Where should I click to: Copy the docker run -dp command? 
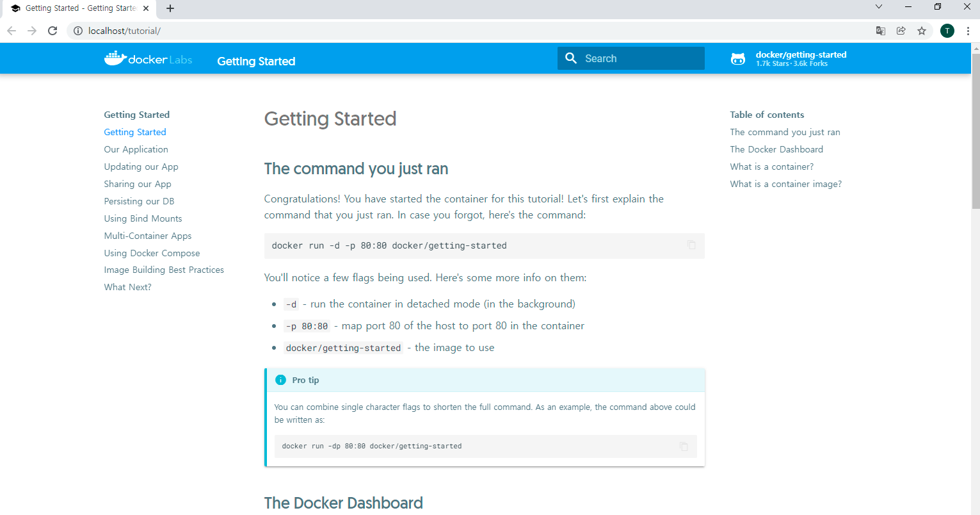coord(684,446)
